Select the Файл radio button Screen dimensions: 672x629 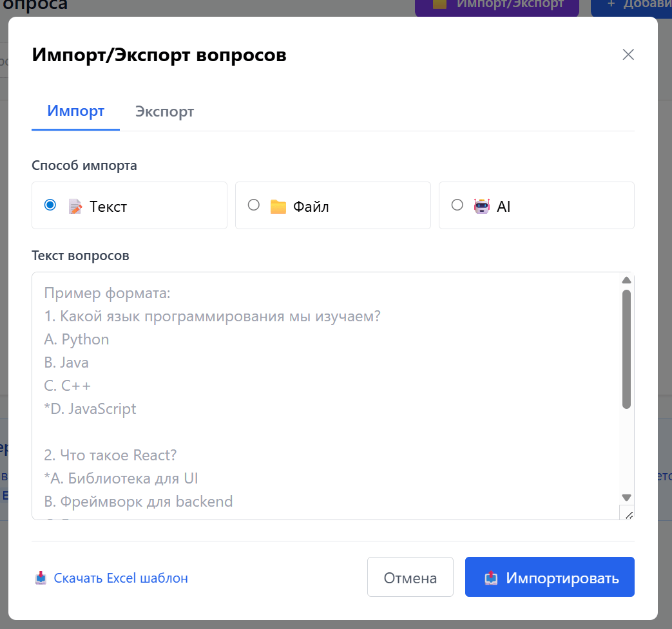coord(254,205)
